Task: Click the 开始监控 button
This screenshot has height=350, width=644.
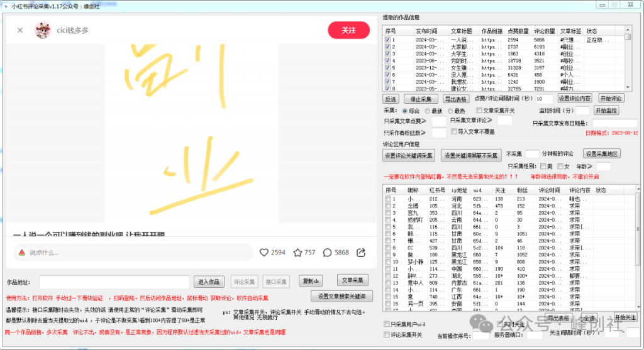Action: point(606,111)
